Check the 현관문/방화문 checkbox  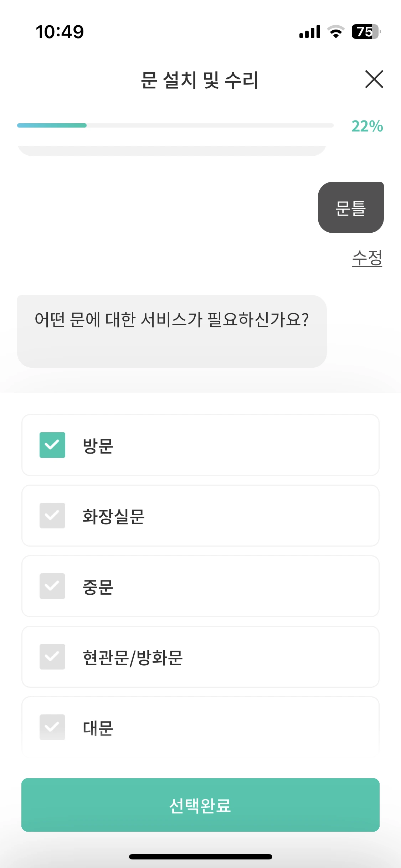52,657
